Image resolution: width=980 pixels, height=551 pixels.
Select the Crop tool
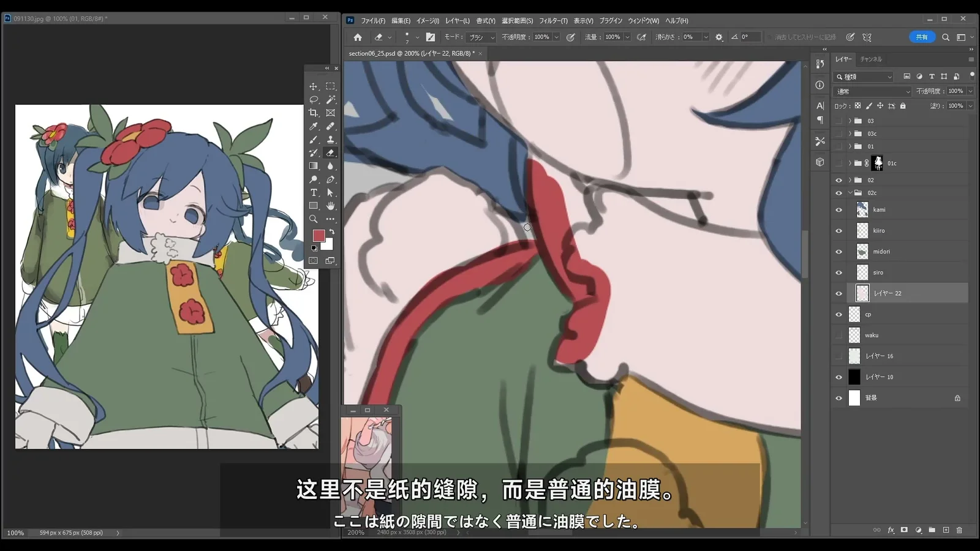point(314,113)
